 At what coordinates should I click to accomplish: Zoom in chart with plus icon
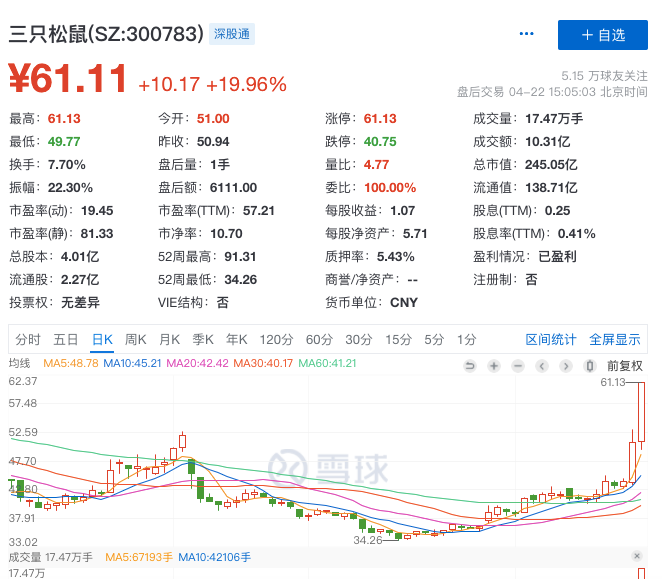pos(494,366)
